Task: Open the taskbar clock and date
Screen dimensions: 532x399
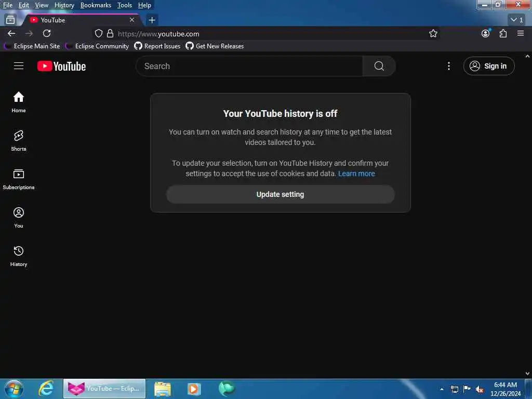Action: [x=506, y=389]
